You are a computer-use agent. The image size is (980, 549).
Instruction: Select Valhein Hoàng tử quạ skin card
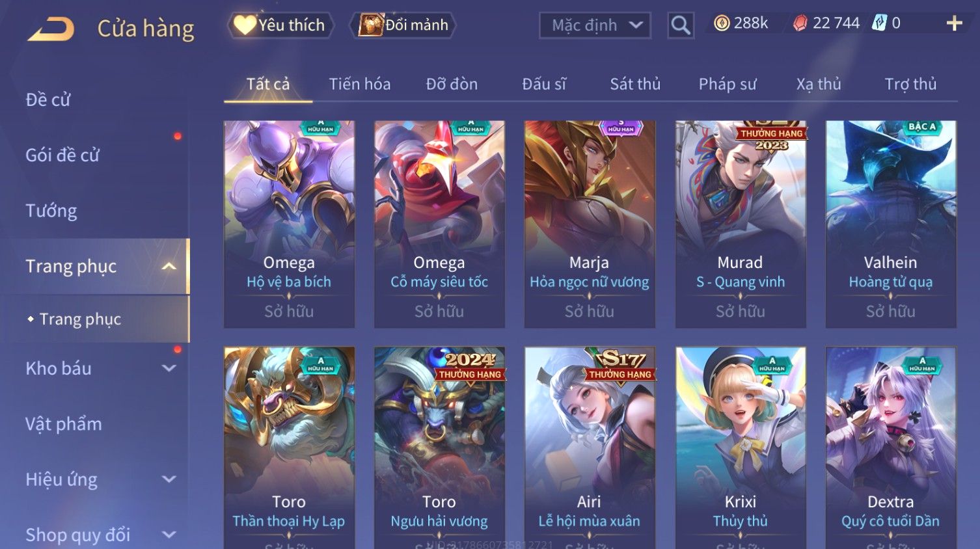pos(891,224)
